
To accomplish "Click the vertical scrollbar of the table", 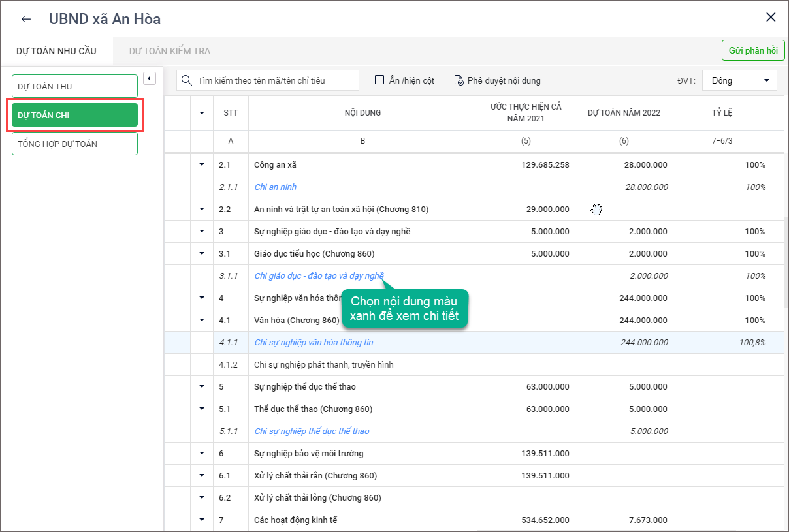I will click(785, 261).
